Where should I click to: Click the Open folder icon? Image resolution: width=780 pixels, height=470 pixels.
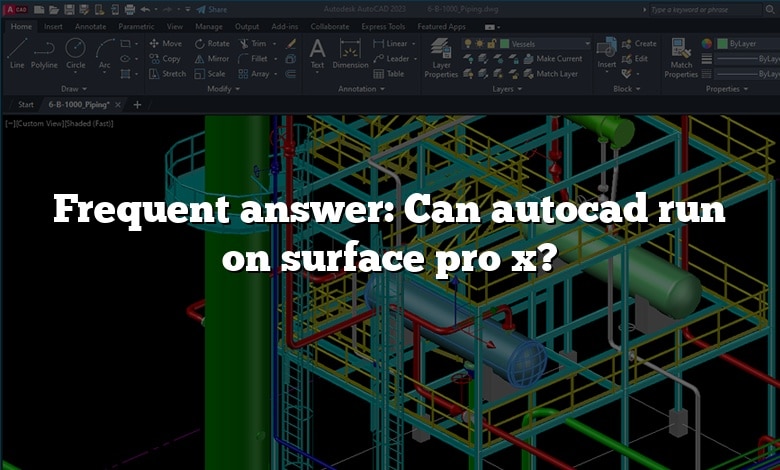point(54,9)
